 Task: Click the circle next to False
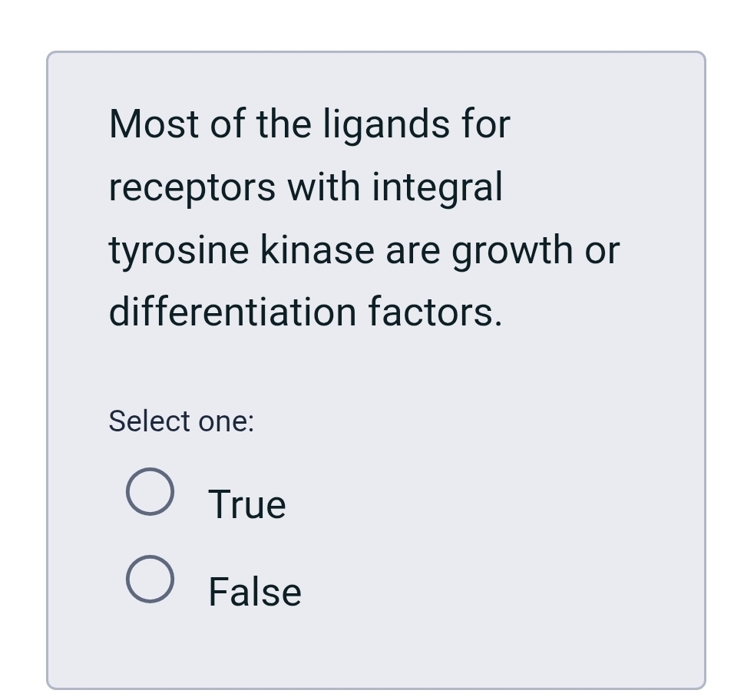tap(150, 580)
